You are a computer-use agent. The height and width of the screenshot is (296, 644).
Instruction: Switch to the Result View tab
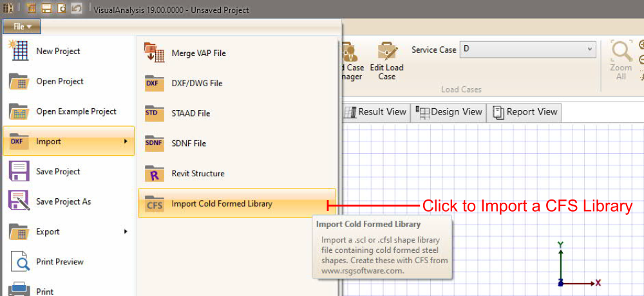pyautogui.click(x=375, y=112)
